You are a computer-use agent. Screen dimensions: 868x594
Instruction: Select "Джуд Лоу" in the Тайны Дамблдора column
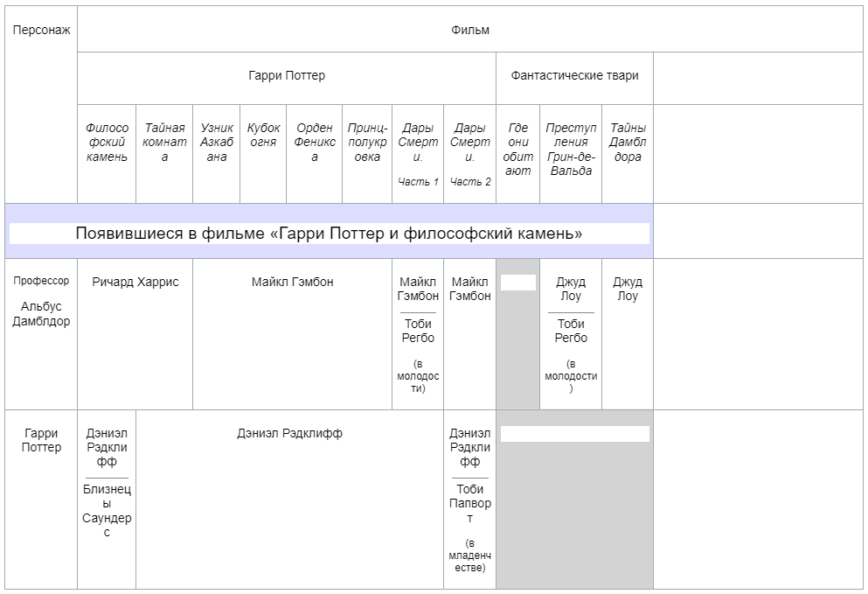click(x=628, y=290)
